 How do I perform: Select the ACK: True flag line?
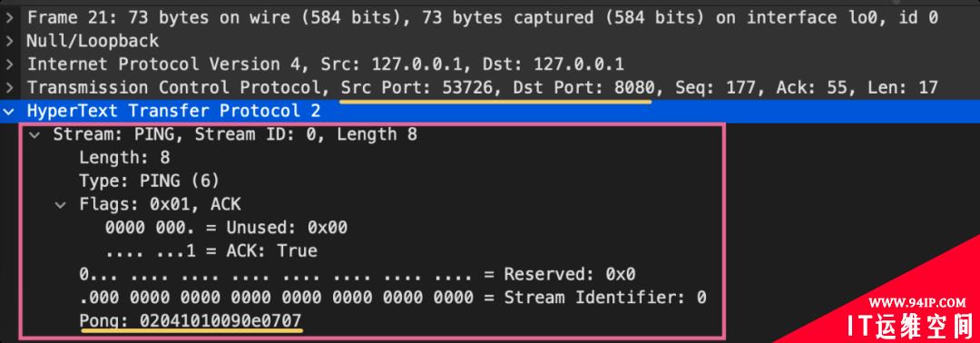click(x=211, y=251)
